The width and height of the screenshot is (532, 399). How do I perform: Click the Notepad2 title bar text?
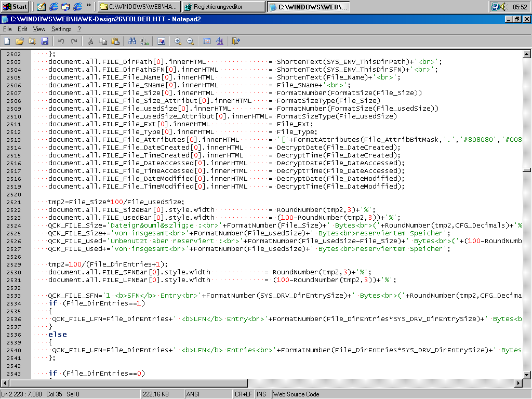pos(105,19)
